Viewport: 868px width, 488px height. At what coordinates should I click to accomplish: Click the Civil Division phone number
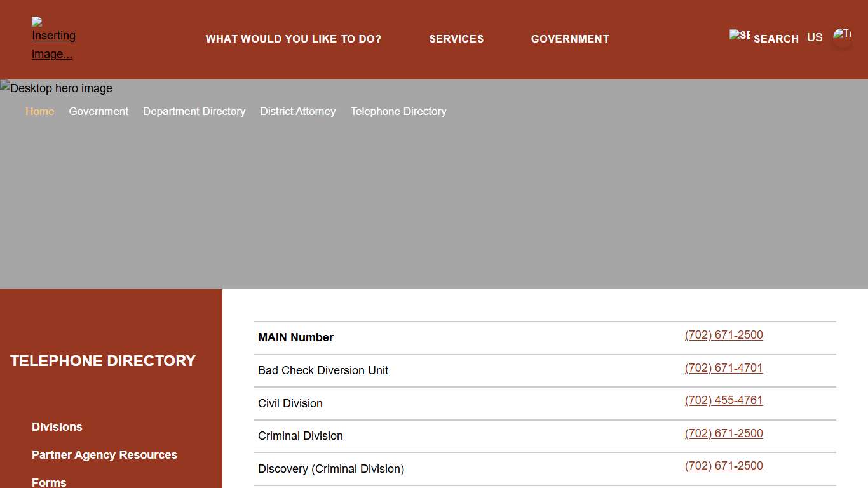(x=724, y=400)
